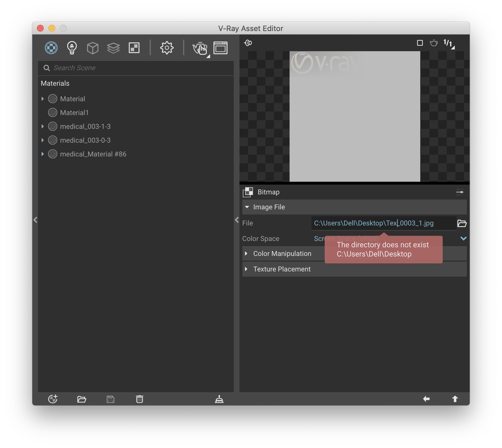Expand medical_003-1-3 material
502x448 pixels.
43,127
